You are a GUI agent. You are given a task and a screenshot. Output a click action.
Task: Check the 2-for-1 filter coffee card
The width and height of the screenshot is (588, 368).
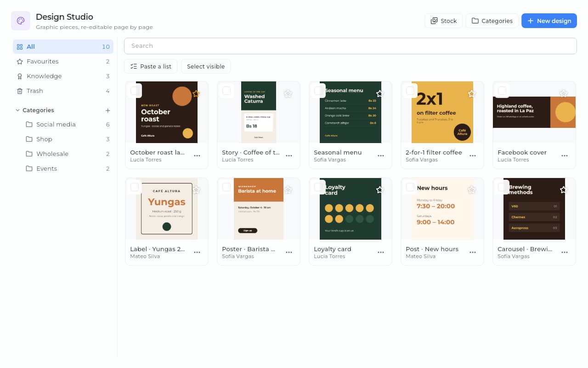point(410,91)
